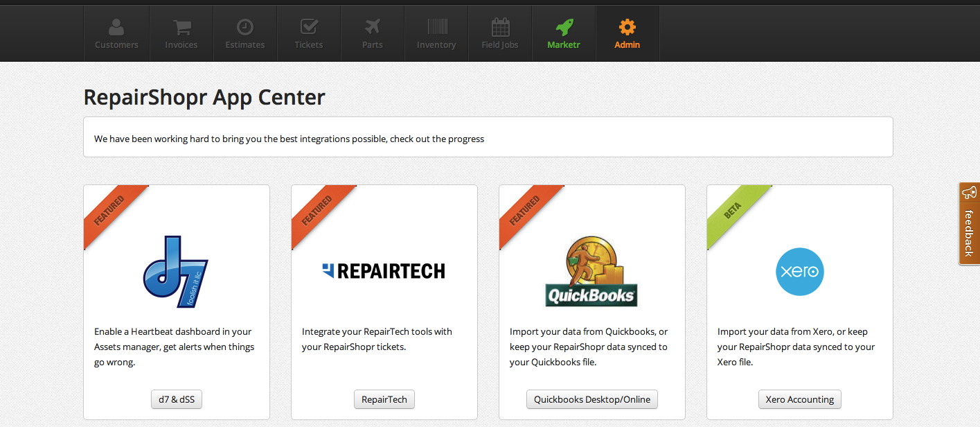The width and height of the screenshot is (980, 427).
Task: Click the Parts airplane icon
Action: [x=373, y=27]
